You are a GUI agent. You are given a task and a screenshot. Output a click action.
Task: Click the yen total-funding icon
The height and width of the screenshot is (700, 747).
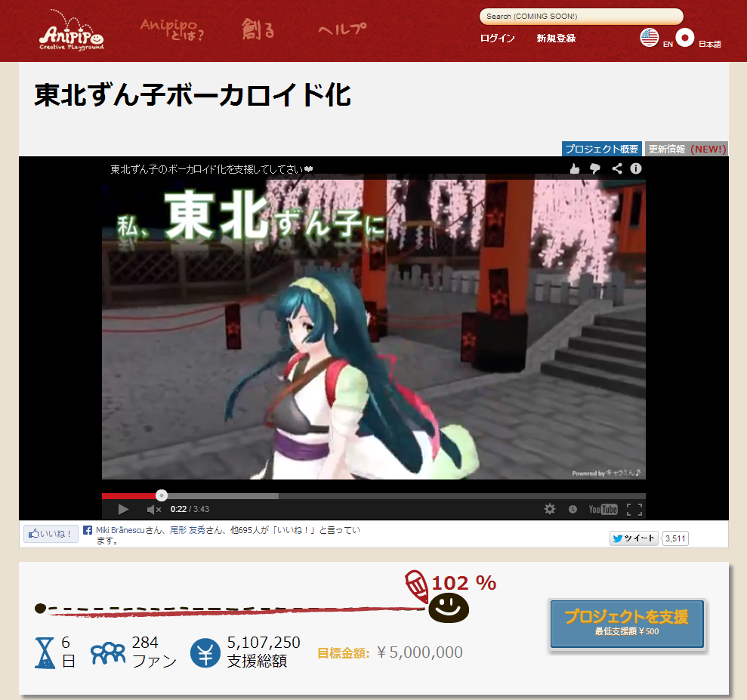pyautogui.click(x=205, y=653)
